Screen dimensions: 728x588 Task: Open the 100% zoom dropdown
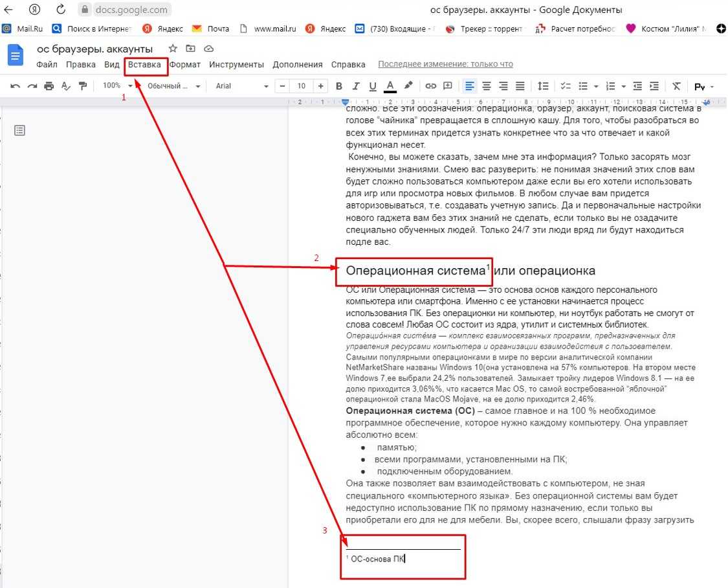point(117,86)
